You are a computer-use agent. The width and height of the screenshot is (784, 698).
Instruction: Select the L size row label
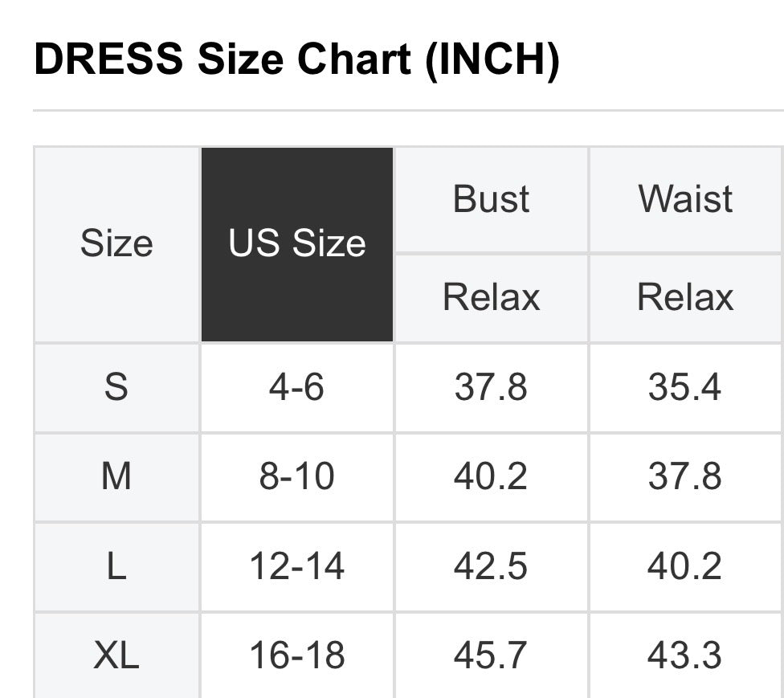(116, 567)
